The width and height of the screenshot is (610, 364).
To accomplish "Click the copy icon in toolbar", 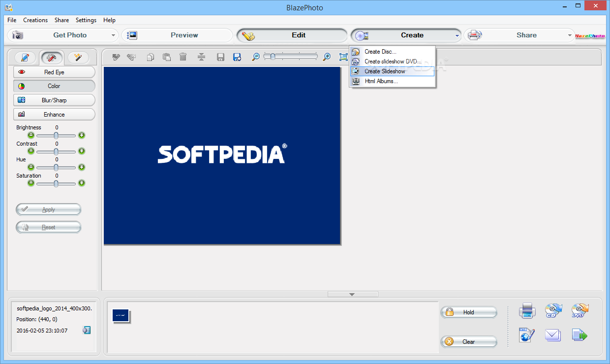I will pyautogui.click(x=151, y=57).
